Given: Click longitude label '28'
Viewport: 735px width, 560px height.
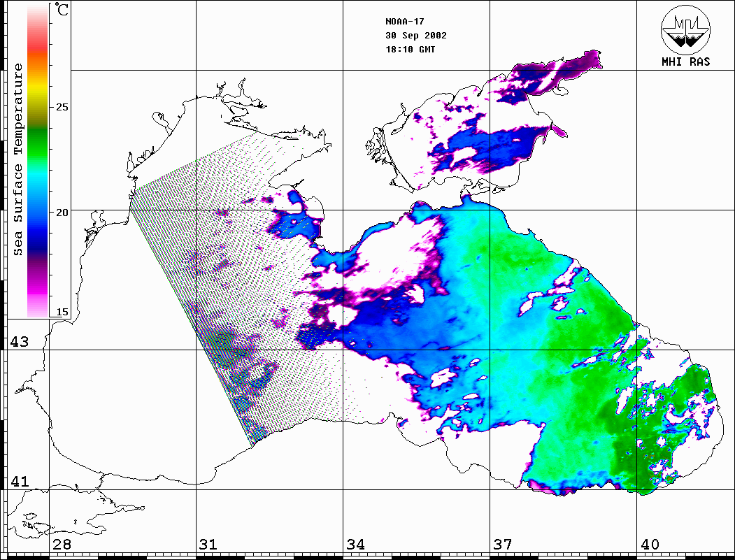Looking at the screenshot, I should pos(62,544).
